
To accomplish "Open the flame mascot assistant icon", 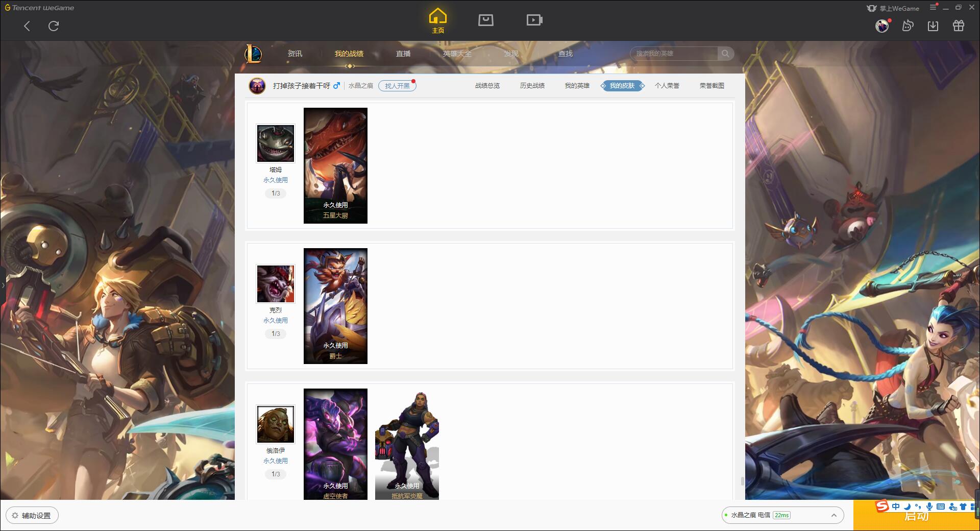I will click(908, 26).
